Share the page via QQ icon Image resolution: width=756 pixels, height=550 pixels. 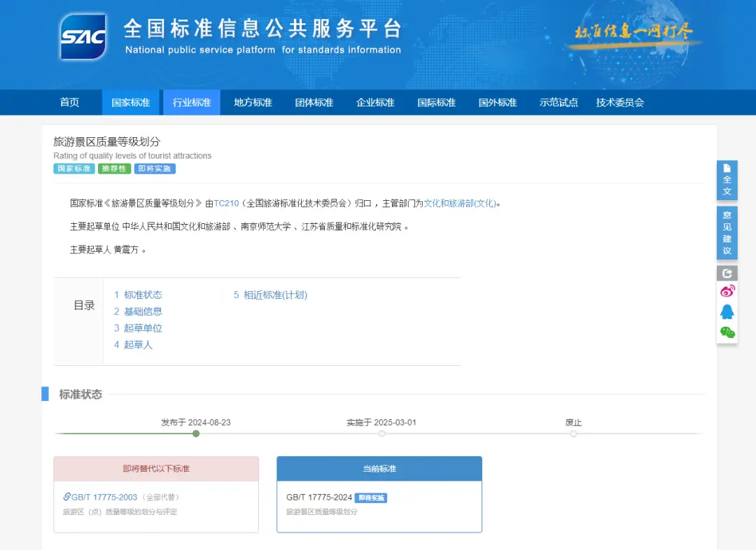[727, 312]
